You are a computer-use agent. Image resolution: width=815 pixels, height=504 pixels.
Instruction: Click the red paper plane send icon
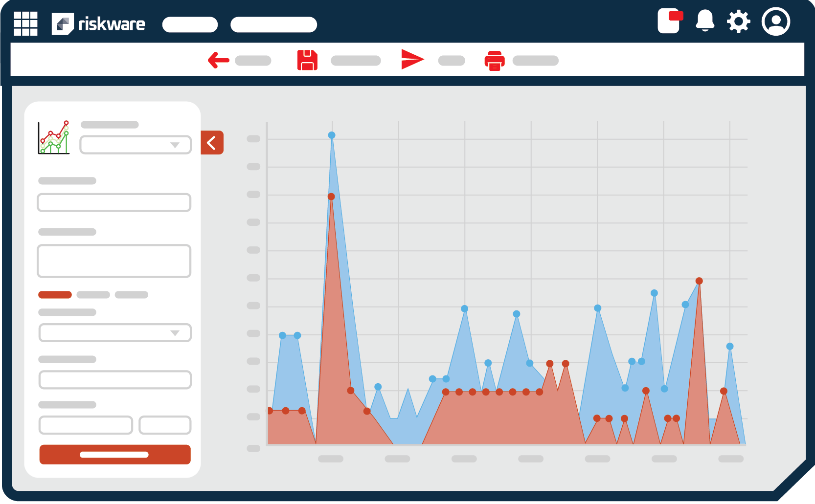(412, 60)
